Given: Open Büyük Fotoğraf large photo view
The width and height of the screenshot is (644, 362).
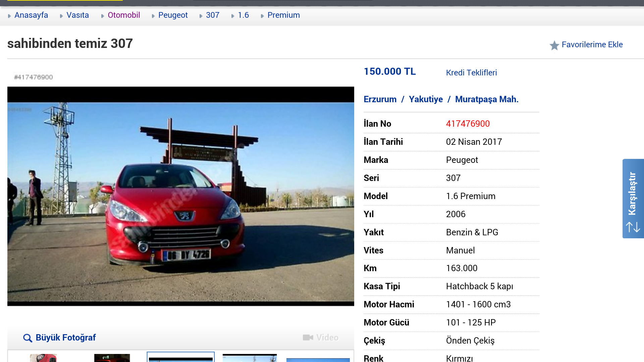Looking at the screenshot, I should tap(66, 338).
